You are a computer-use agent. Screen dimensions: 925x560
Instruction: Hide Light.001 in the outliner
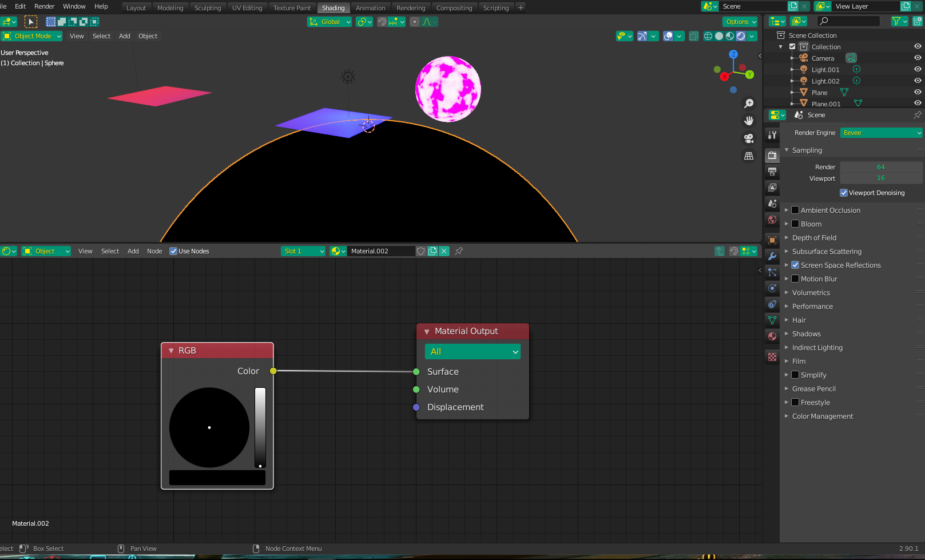[x=918, y=69]
